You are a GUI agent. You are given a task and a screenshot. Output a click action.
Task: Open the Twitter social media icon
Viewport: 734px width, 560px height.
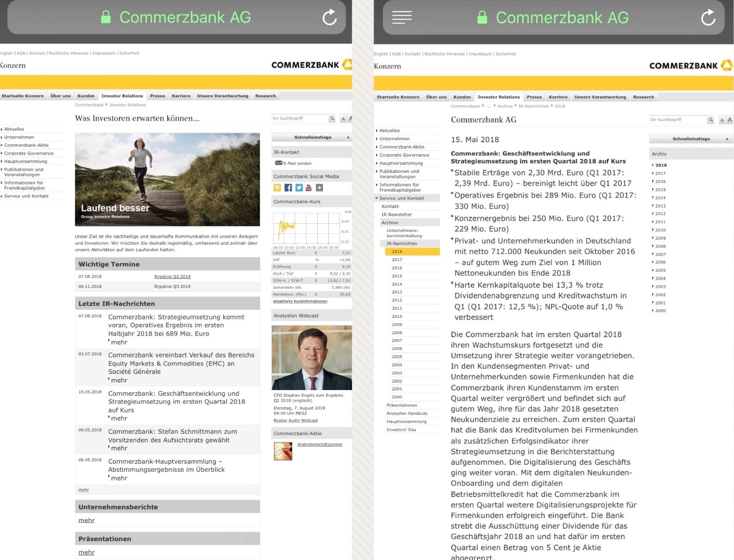(x=299, y=187)
